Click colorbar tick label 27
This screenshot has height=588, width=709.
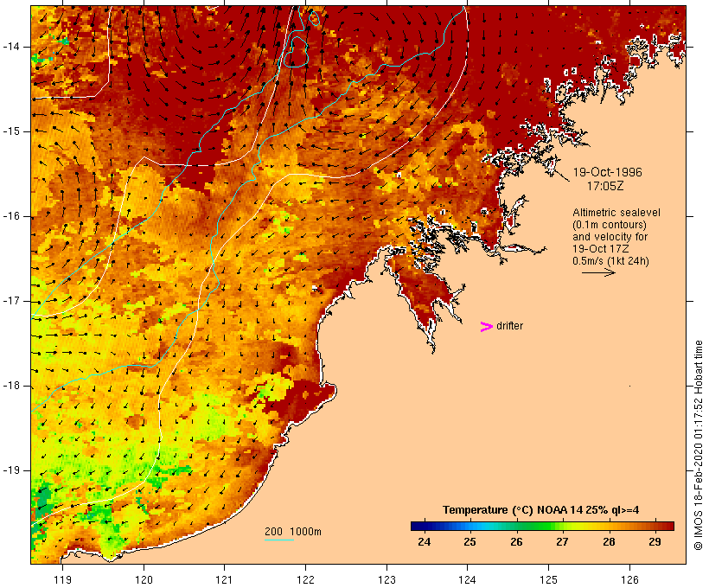[563, 542]
